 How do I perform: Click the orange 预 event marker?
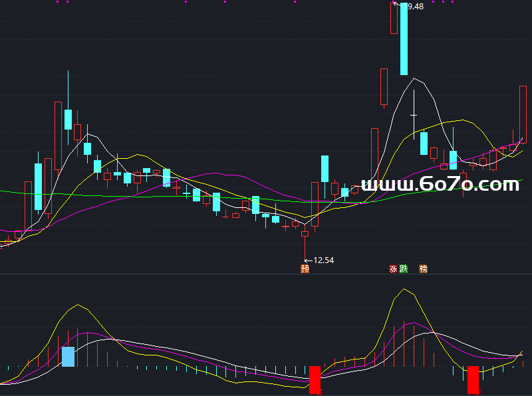click(305, 269)
